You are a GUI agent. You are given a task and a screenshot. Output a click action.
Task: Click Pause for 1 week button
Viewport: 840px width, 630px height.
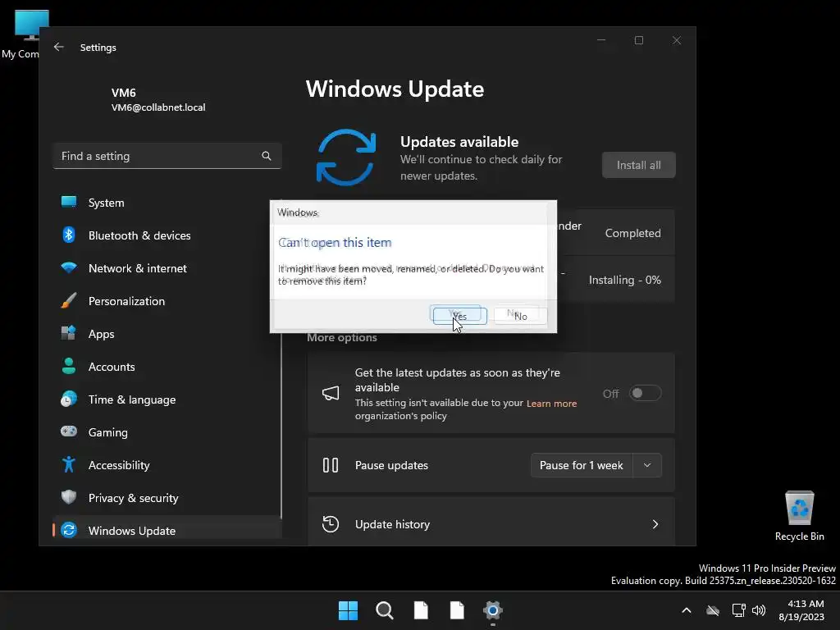coord(582,465)
